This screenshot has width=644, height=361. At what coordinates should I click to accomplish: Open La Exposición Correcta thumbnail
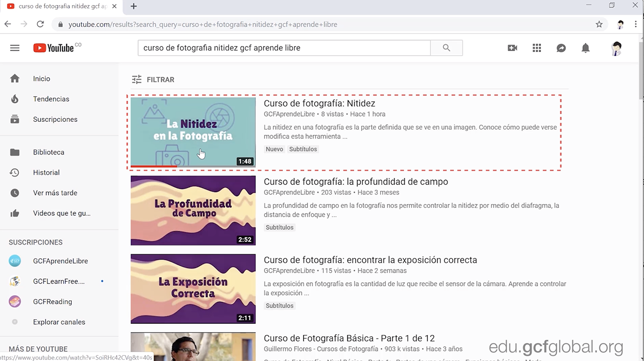click(193, 289)
